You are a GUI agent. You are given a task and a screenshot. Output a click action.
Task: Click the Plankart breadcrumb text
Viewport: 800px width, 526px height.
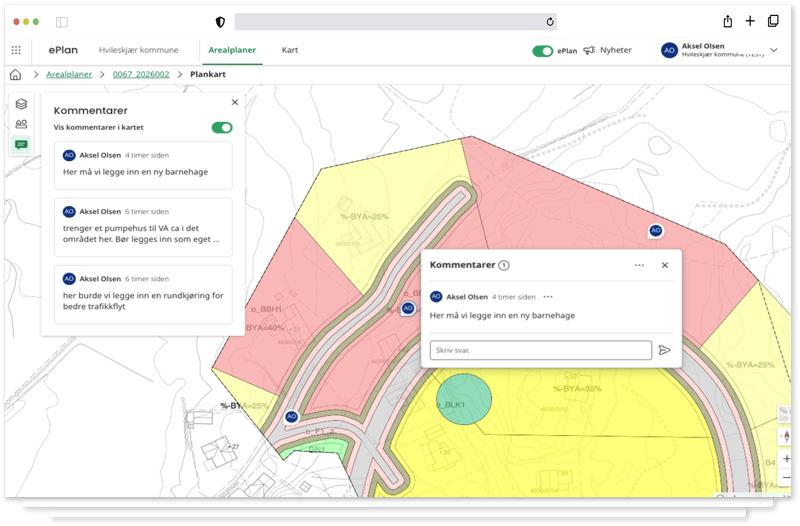(208, 74)
